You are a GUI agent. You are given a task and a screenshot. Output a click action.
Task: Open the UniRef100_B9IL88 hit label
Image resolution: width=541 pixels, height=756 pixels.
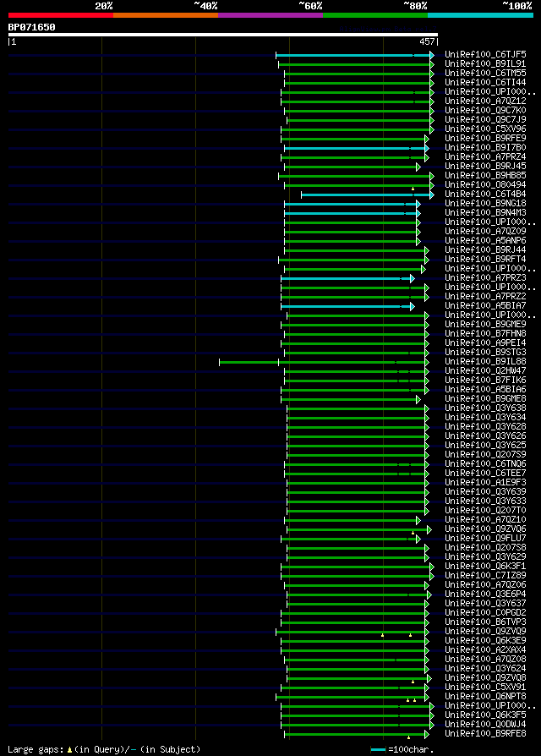pos(485,362)
